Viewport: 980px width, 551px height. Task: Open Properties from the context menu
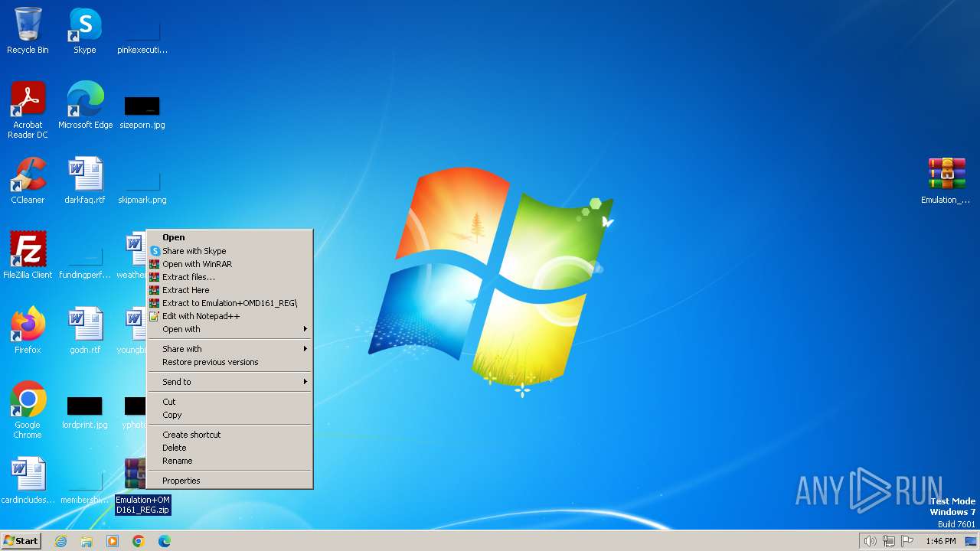pos(230,481)
